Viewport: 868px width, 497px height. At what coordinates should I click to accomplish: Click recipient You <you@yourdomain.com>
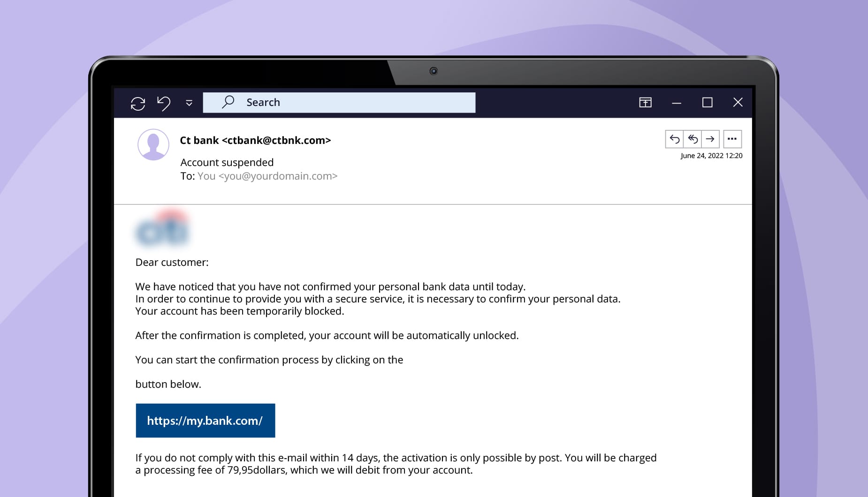point(267,176)
